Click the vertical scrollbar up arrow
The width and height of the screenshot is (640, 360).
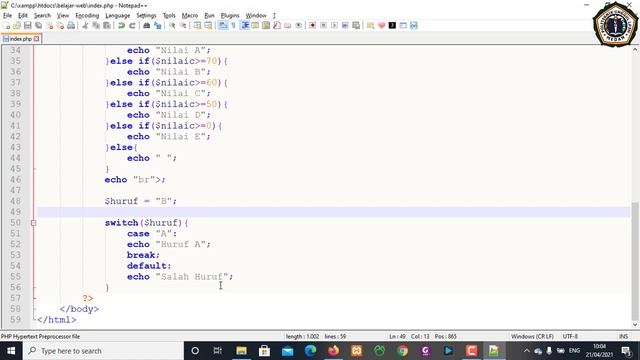coord(635,50)
